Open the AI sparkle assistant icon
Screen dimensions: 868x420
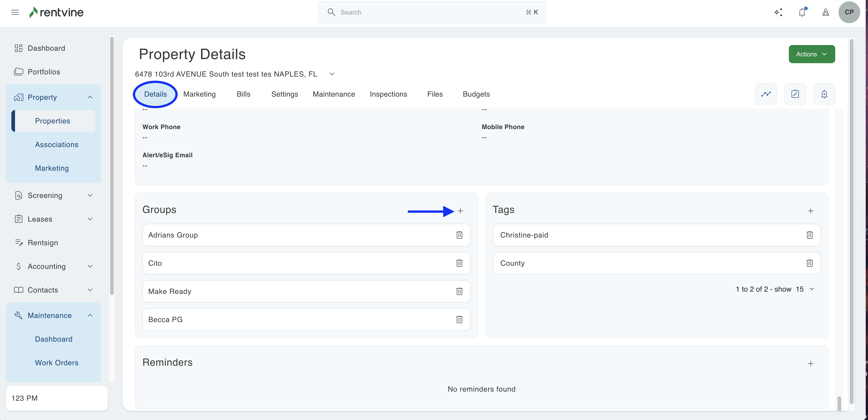pyautogui.click(x=778, y=12)
